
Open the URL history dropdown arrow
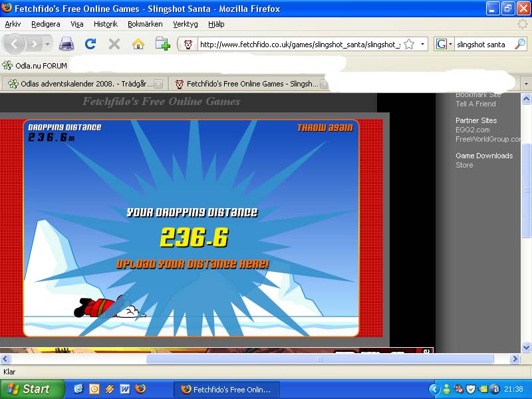point(422,45)
